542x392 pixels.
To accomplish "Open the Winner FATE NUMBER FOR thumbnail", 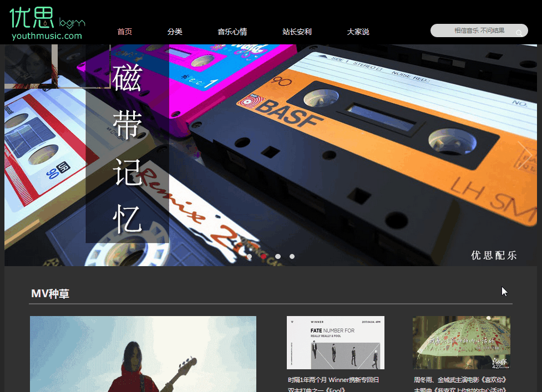I will 335,343.
